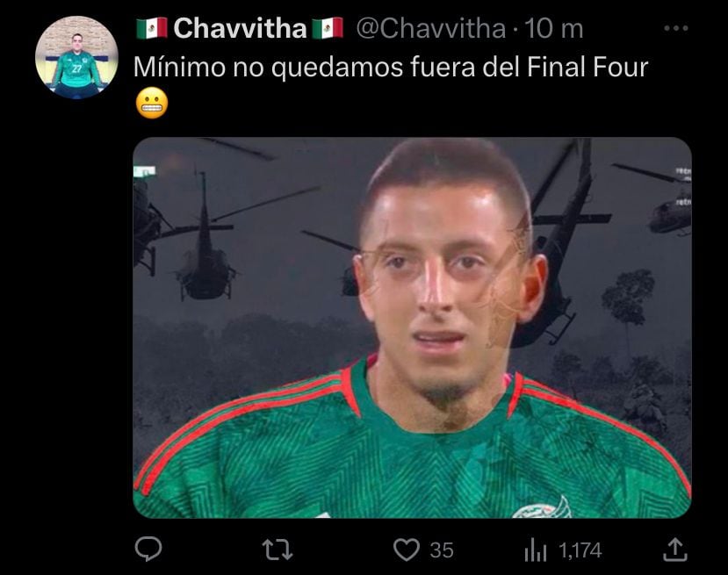Click the jersey crest at image bottom
728x575 pixels.
click(x=542, y=508)
